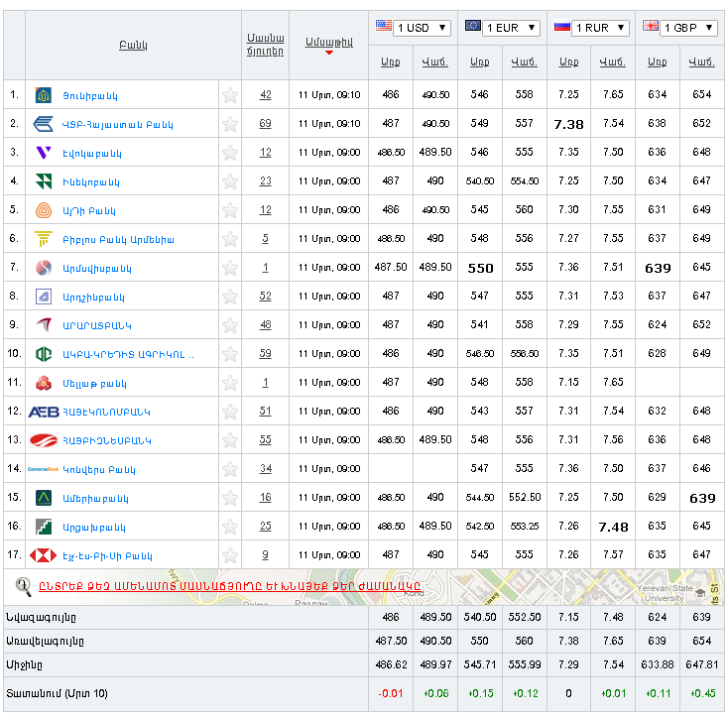Viewport: 728px width, 717px height.
Task: Sort by the Ամսաթիվ (date) column header
Action: click(328, 41)
